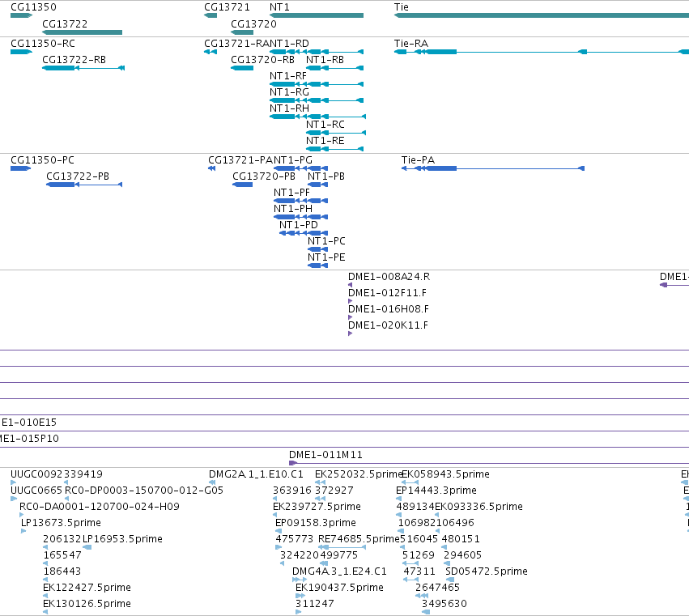Click the E1-015P10 BAC label
689x616 pixels.
tap(29, 439)
